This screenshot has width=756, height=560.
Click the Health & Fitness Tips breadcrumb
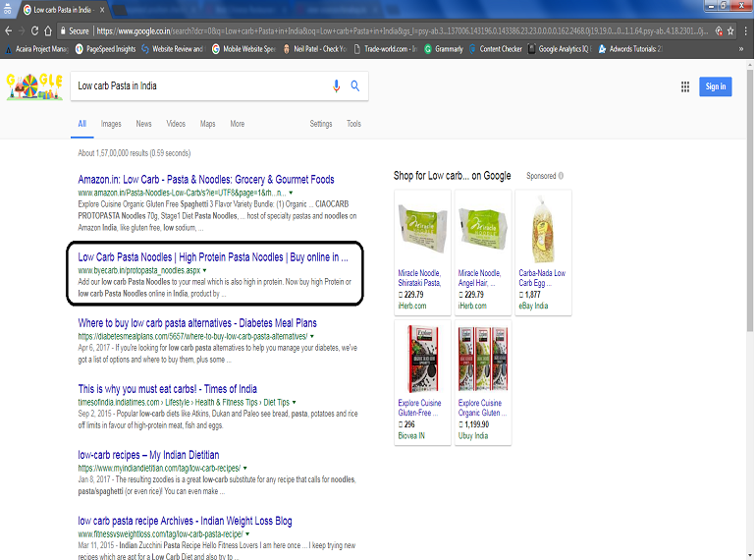226,402
